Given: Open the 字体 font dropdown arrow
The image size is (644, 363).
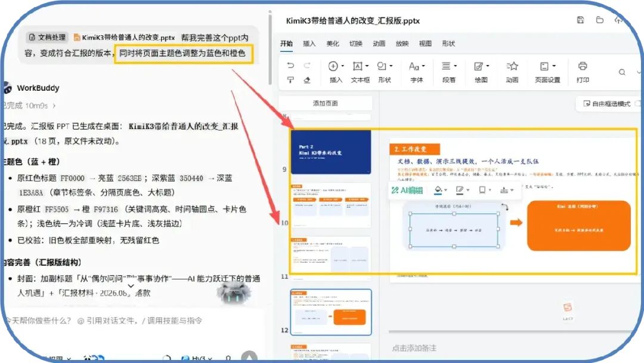Looking at the screenshot, I should point(423,66).
